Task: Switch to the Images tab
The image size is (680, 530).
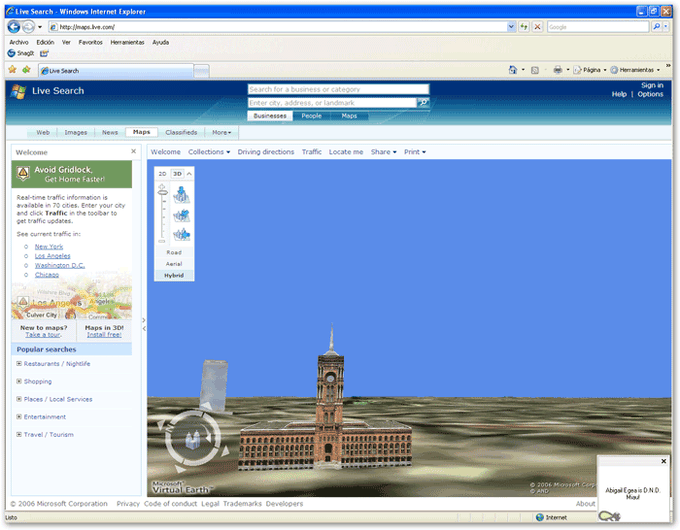Action: tap(76, 132)
